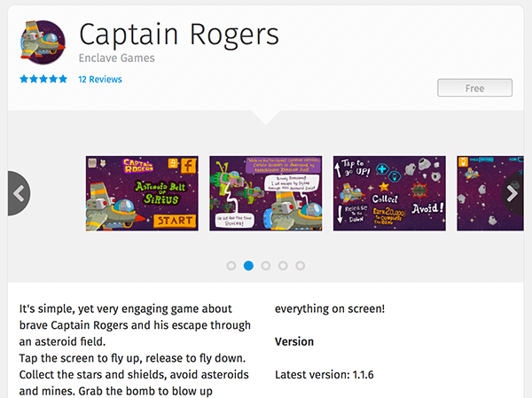Select the fourth carousel page dot
532x398 pixels.
(283, 266)
